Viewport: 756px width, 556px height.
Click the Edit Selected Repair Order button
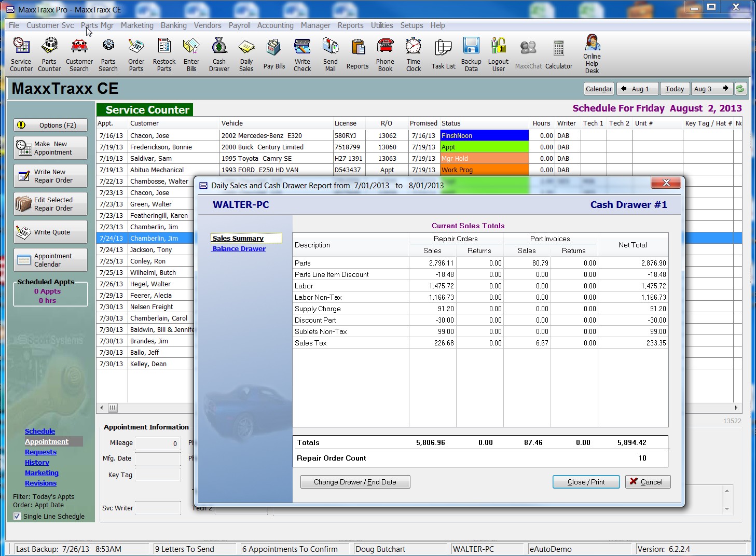50,204
